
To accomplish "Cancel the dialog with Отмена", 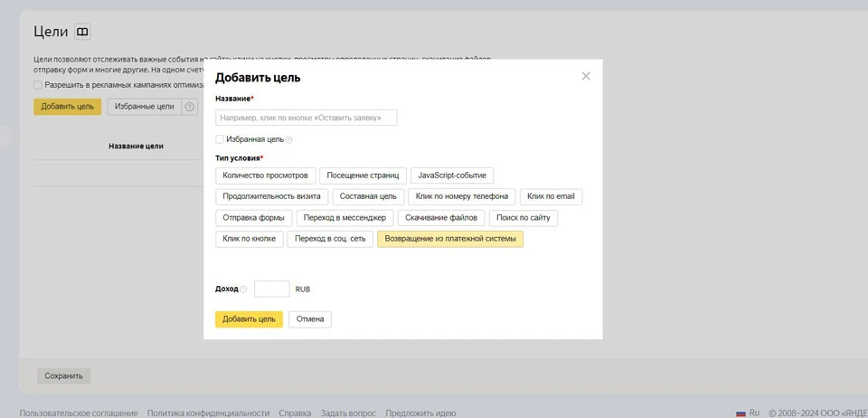I will 310,319.
